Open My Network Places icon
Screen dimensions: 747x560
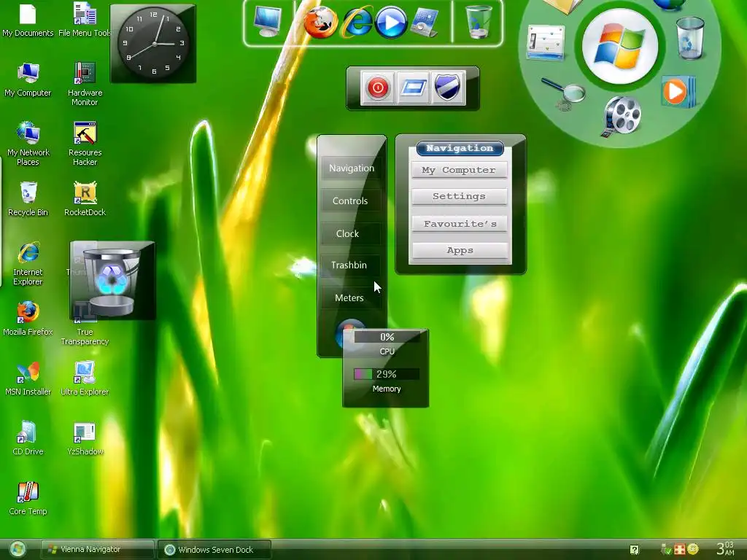[28, 144]
